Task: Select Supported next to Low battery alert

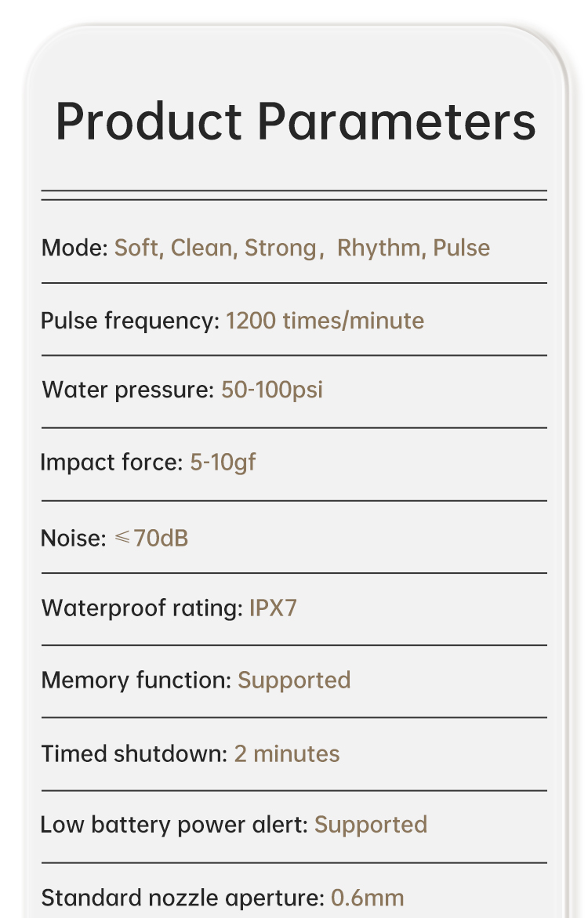Action: coord(371,825)
